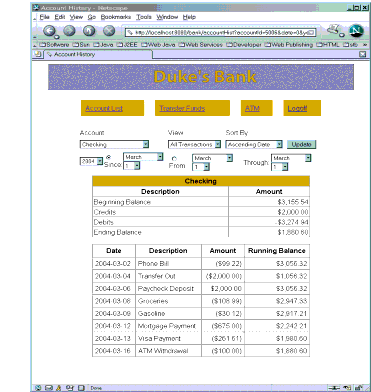Click the ATM link
371x392 pixels.
pyautogui.click(x=252, y=108)
